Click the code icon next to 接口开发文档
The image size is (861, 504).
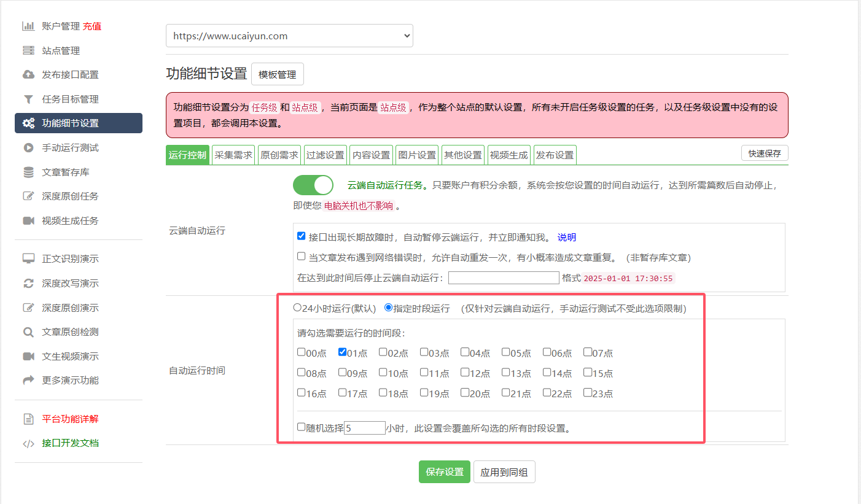pos(28,444)
